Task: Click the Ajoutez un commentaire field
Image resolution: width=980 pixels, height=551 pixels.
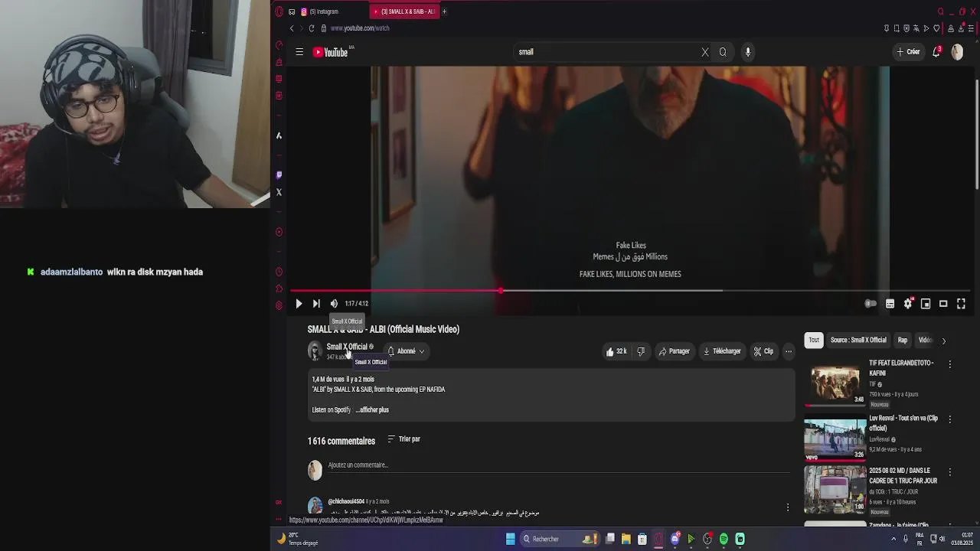Action: (559, 465)
